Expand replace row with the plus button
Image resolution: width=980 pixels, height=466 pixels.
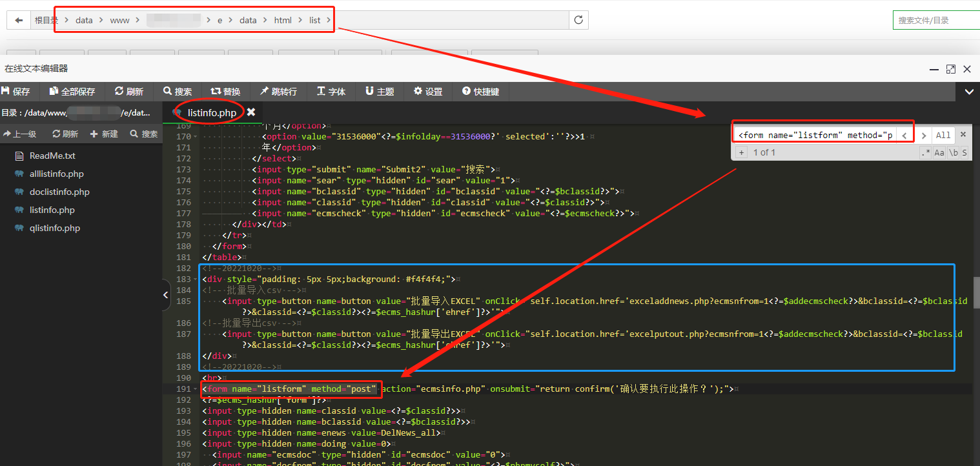click(x=741, y=152)
